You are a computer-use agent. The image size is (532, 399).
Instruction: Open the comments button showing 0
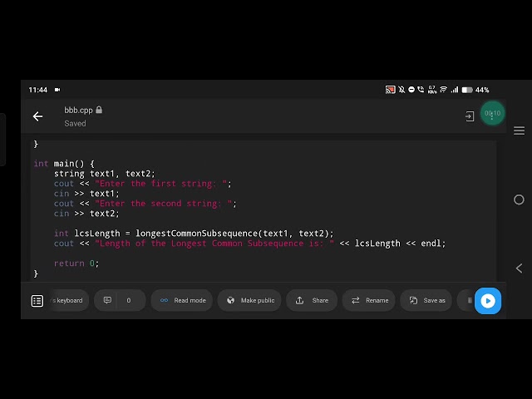coord(120,300)
